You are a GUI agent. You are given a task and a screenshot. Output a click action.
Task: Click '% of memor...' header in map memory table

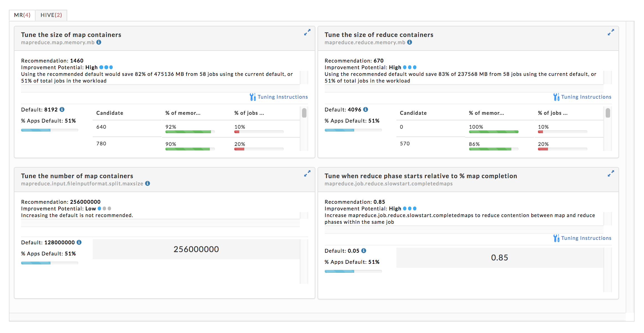pos(183,113)
